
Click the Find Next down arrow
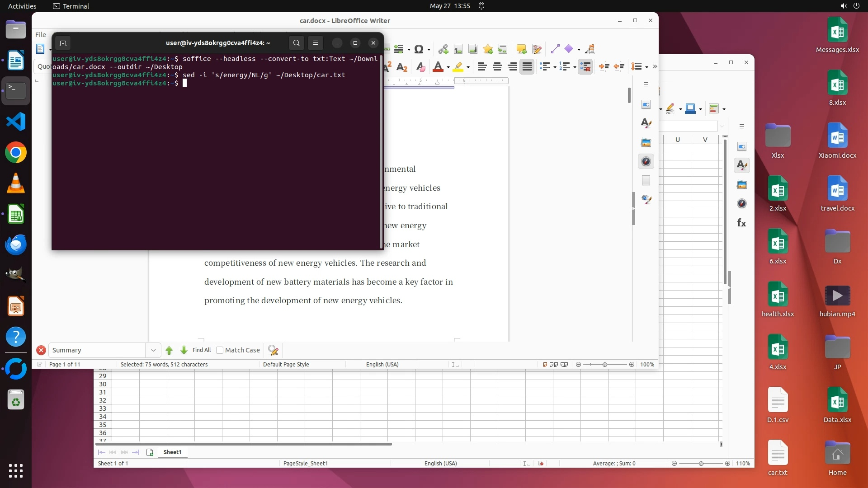coord(184,350)
